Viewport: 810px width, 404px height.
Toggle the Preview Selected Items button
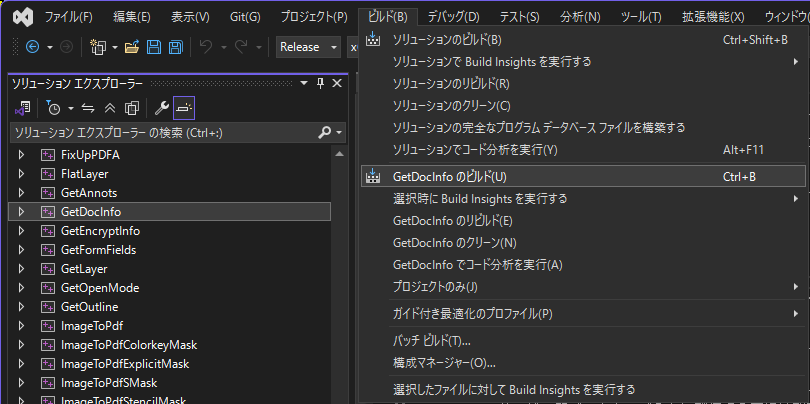click(x=184, y=108)
